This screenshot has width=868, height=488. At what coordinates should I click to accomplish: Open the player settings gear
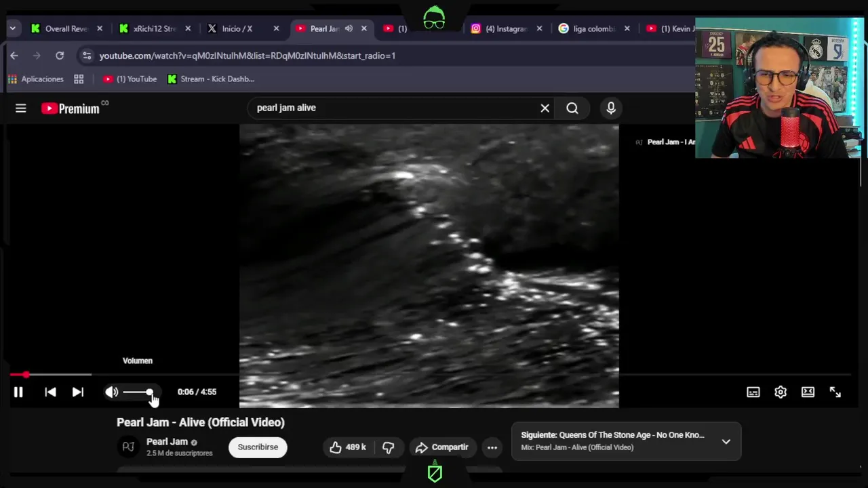coord(781,392)
